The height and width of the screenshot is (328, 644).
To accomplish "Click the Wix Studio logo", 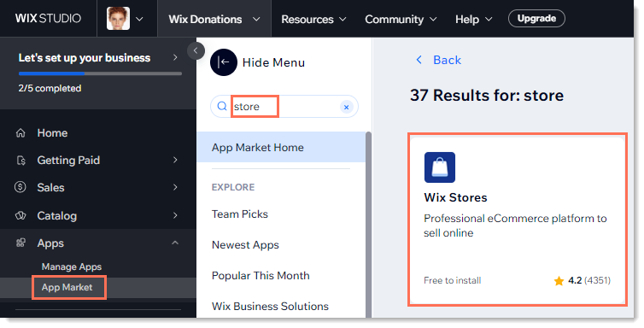I will 48,19.
